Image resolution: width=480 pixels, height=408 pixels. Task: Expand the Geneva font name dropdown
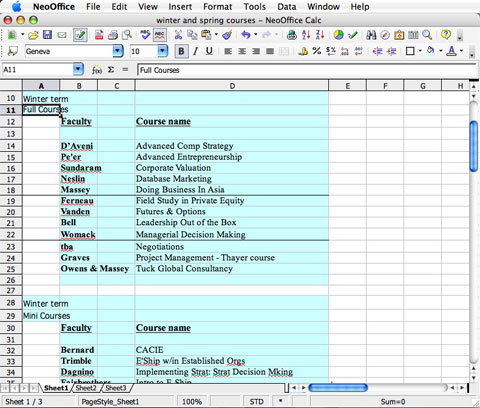coord(118,51)
